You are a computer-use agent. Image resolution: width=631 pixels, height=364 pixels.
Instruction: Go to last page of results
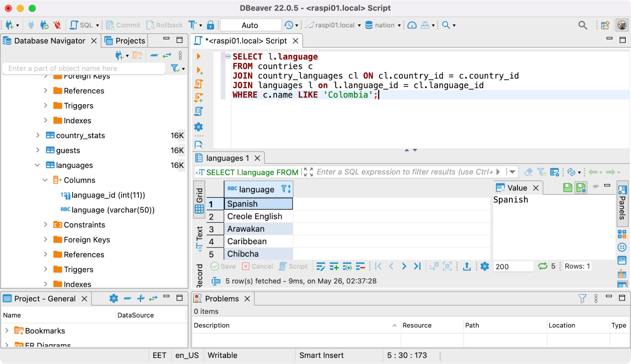tap(417, 267)
